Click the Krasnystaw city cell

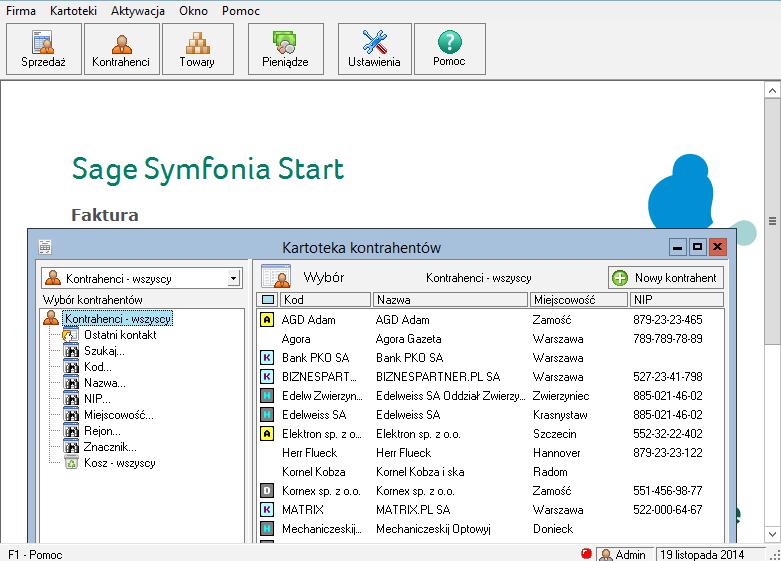[560, 415]
